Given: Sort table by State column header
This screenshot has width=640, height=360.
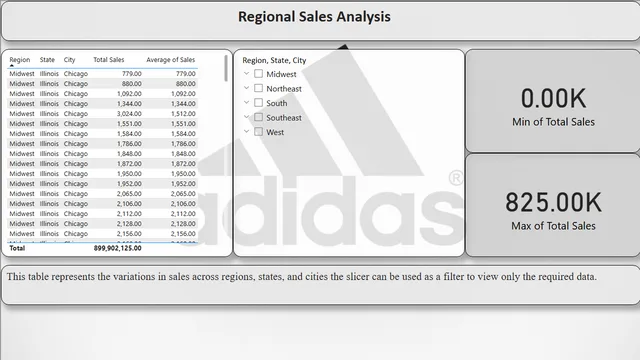Looking at the screenshot, I should pos(47,60).
